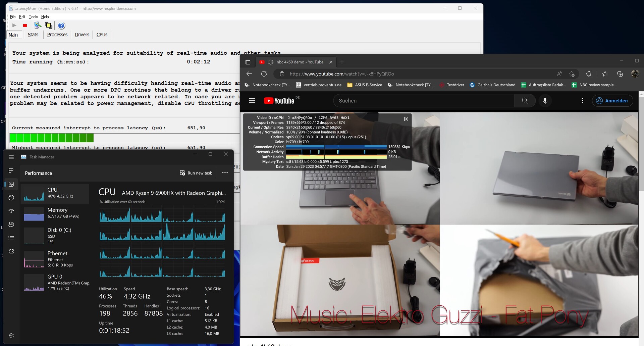The height and width of the screenshot is (346, 644).
Task: Open the LatencyMon File menu
Action: click(x=13, y=17)
